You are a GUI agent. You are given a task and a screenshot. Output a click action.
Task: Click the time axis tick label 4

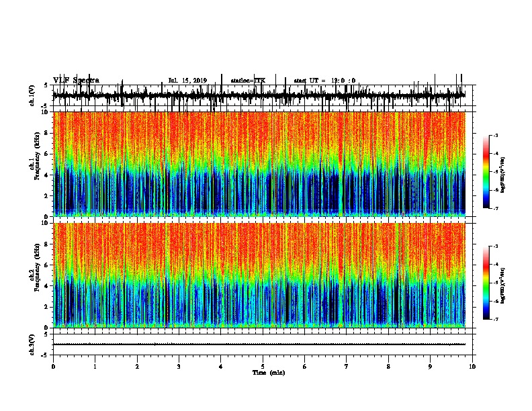[x=221, y=367]
